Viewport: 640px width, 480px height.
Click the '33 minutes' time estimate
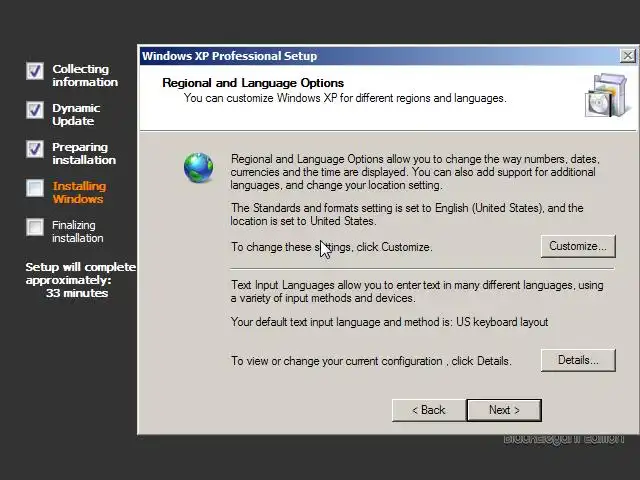(x=77, y=293)
